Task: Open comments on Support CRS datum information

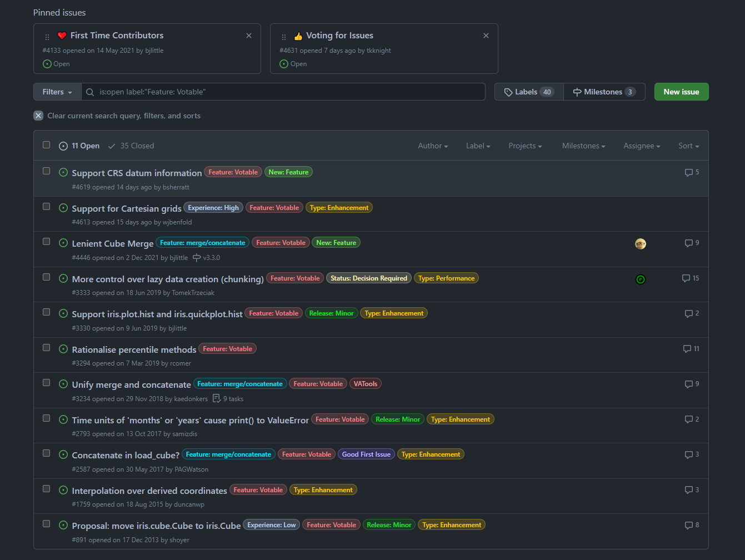Action: click(x=692, y=172)
